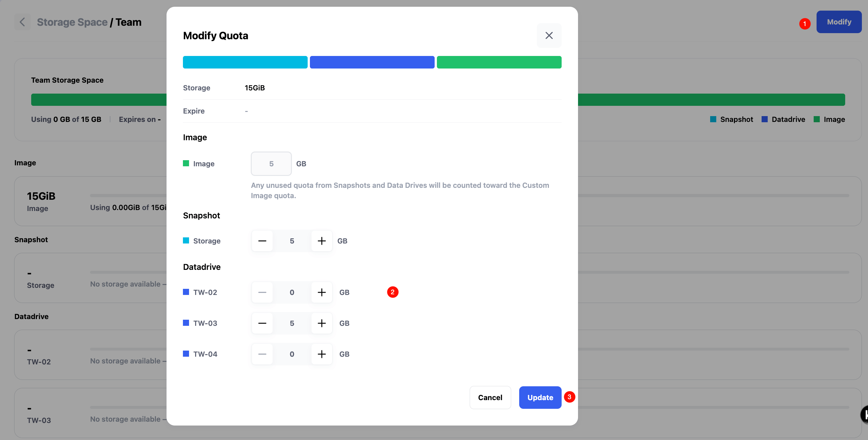Image resolution: width=868 pixels, height=440 pixels.
Task: Click the green Image quota bar segment
Action: click(x=499, y=62)
